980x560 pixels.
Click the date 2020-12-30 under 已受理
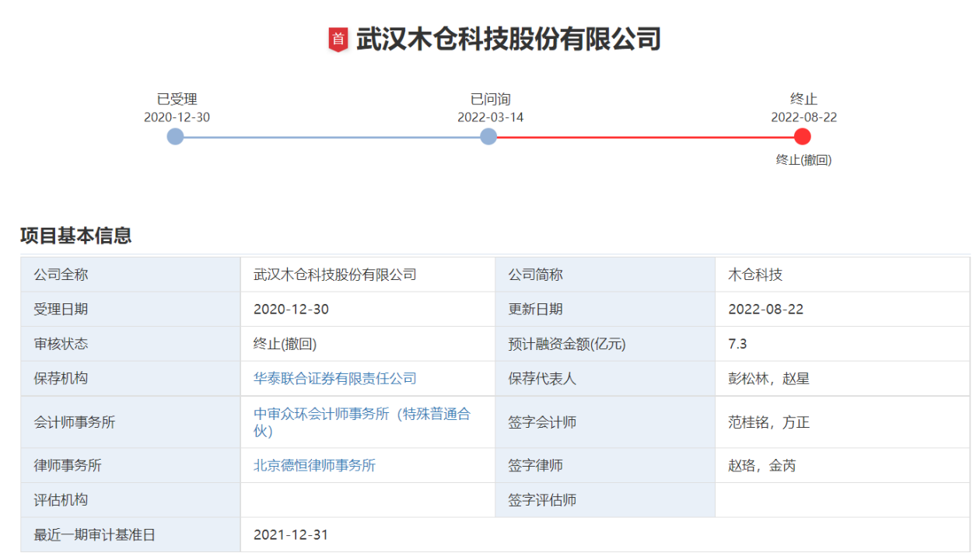[x=177, y=117]
